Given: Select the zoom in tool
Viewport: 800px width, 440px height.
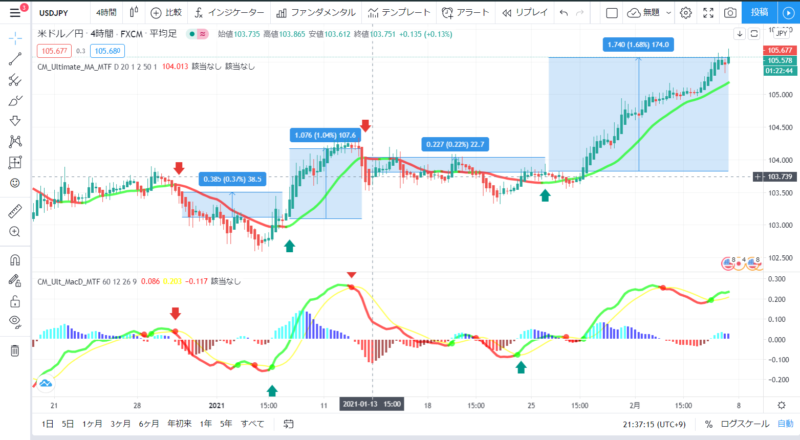Looking at the screenshot, I should [x=15, y=232].
